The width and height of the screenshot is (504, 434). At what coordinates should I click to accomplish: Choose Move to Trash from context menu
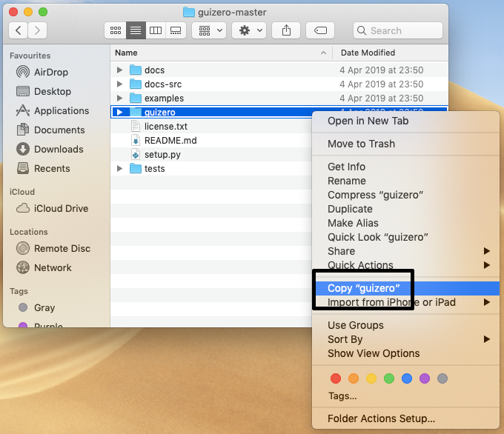tap(405, 144)
